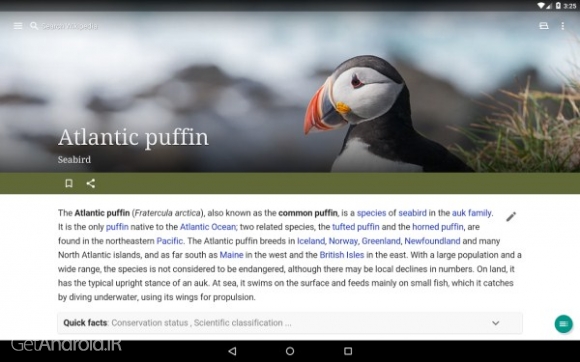This screenshot has height=362, width=580.
Task: Open the 'puffin' link
Action: 117,227
